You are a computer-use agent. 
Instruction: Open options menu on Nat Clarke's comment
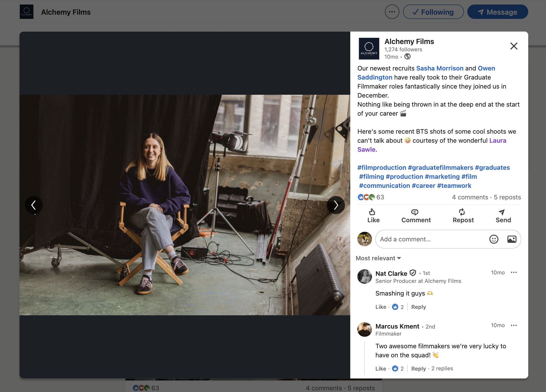pyautogui.click(x=514, y=272)
